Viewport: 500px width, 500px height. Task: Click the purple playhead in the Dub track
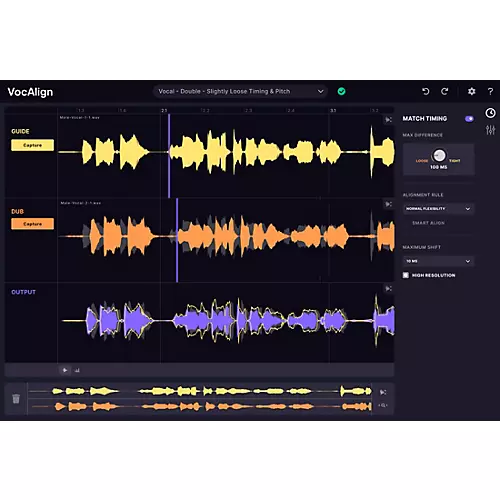(177, 240)
